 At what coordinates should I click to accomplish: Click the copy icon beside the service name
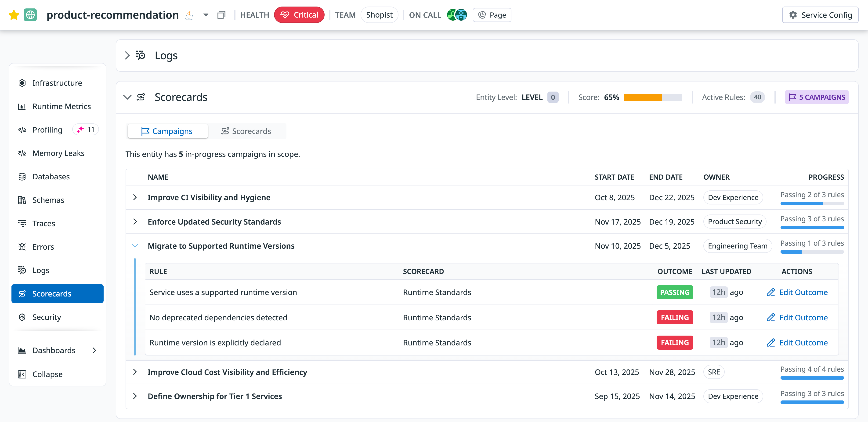click(x=222, y=15)
